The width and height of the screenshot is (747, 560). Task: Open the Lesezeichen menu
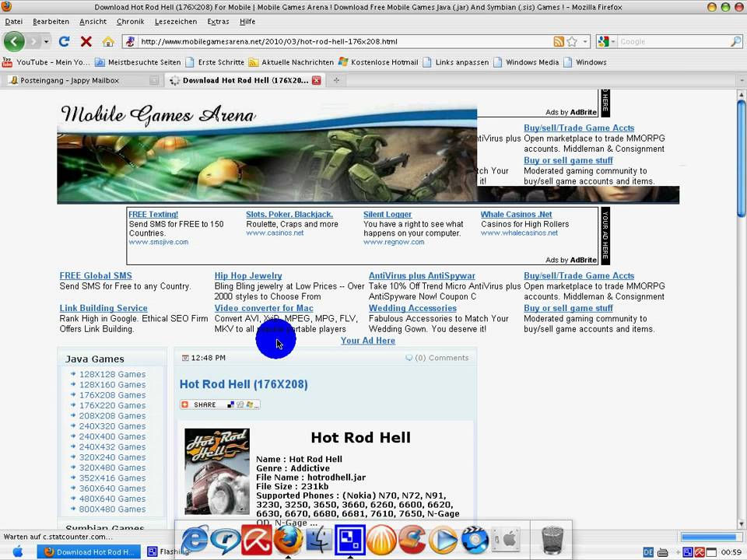176,22
